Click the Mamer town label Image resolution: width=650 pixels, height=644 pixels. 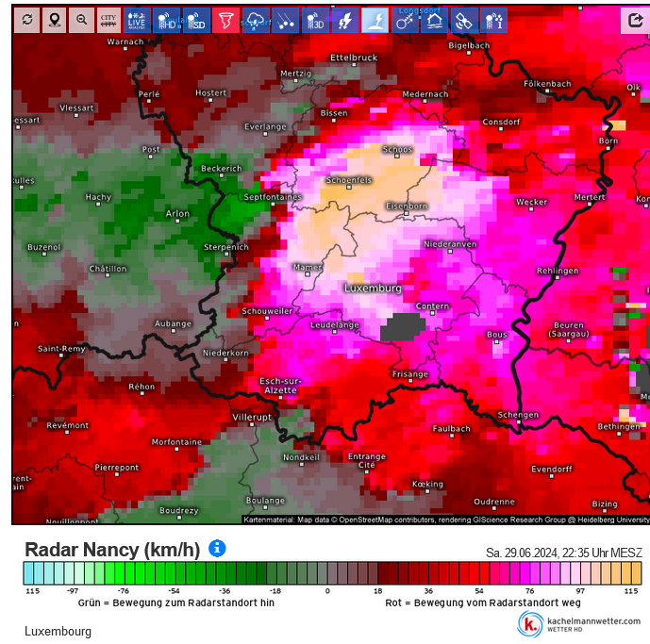(308, 267)
